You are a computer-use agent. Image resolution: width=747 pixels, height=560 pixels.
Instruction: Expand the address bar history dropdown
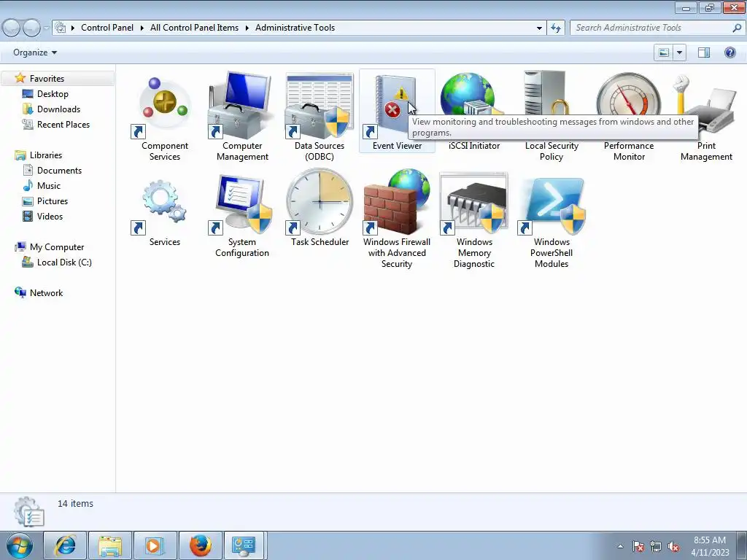[x=539, y=28]
